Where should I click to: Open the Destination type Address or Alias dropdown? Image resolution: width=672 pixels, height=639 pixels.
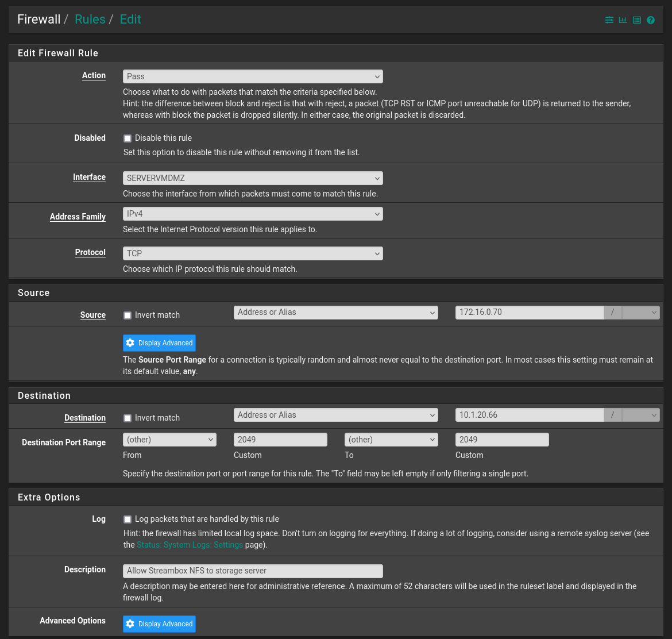(336, 415)
